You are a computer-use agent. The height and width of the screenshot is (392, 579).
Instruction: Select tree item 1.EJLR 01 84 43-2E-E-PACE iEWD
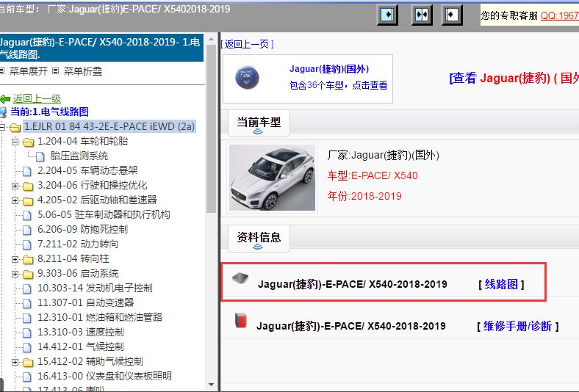click(x=109, y=126)
